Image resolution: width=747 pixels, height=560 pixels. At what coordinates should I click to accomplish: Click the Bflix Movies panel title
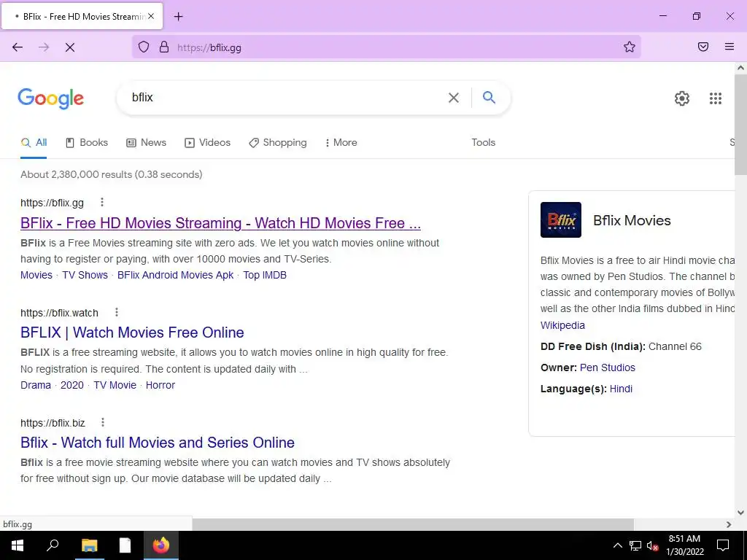coord(632,220)
